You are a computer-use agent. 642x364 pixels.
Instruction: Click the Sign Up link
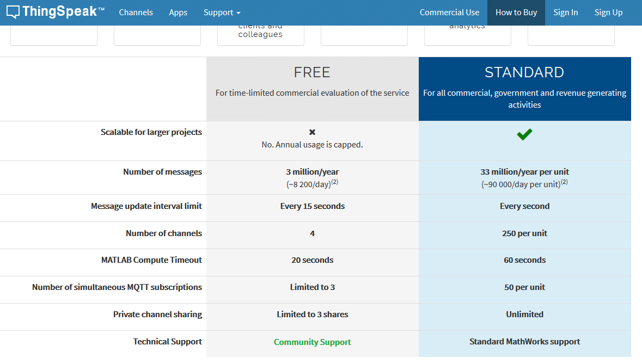[608, 13]
